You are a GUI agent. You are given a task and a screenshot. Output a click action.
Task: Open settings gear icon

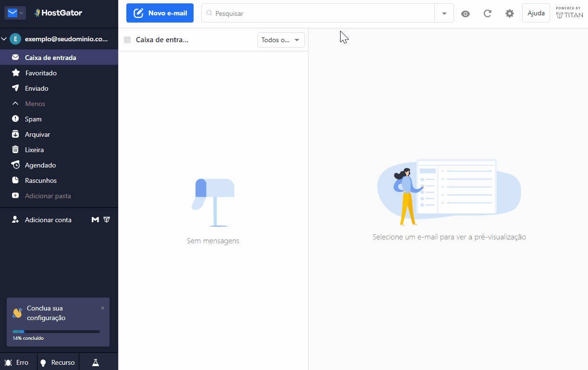click(510, 13)
